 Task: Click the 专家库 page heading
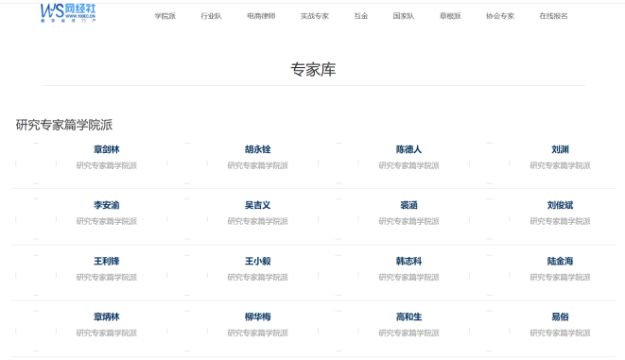(313, 69)
